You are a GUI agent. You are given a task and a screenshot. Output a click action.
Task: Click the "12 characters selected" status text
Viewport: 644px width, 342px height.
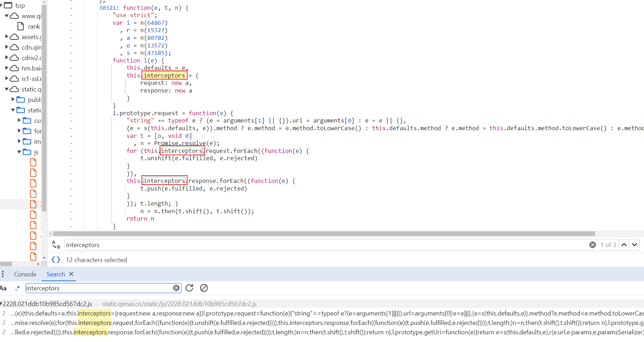[96, 260]
